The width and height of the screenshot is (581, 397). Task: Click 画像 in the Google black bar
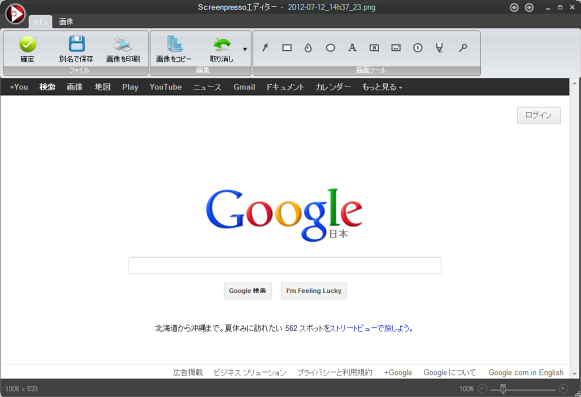74,87
